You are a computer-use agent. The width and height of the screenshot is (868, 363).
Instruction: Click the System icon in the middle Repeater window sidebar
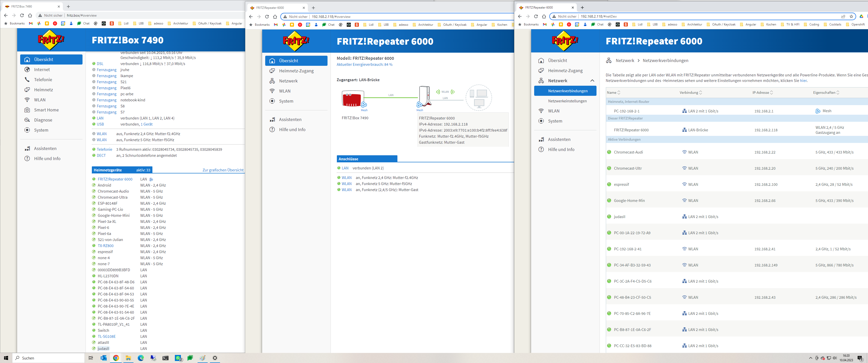point(272,101)
